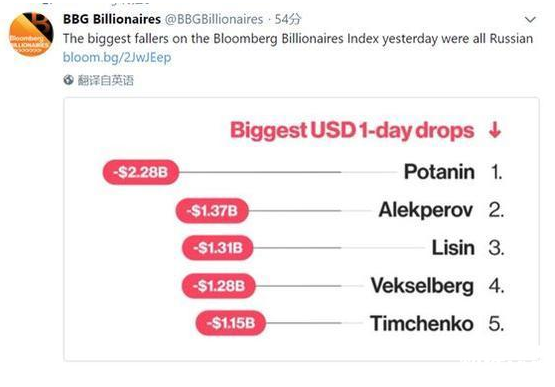Click the -$1.31B red badge
The height and width of the screenshot is (387, 555).
point(218,247)
